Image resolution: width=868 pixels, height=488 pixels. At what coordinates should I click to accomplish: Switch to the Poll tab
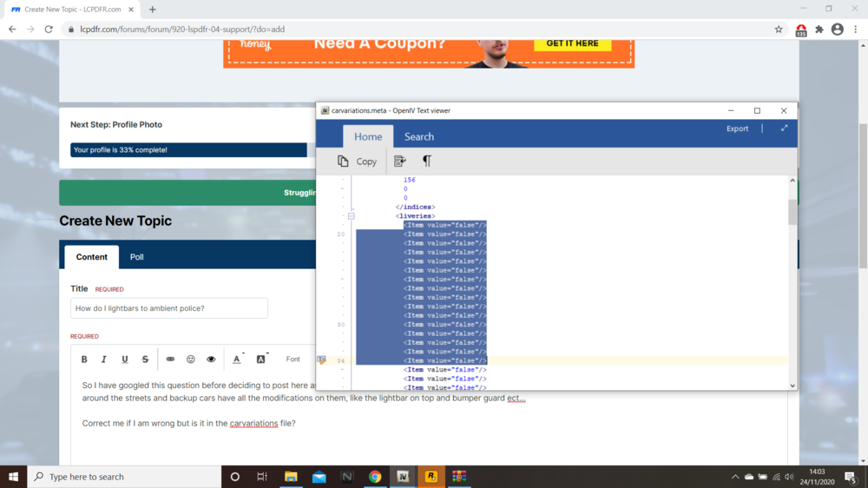[137, 257]
